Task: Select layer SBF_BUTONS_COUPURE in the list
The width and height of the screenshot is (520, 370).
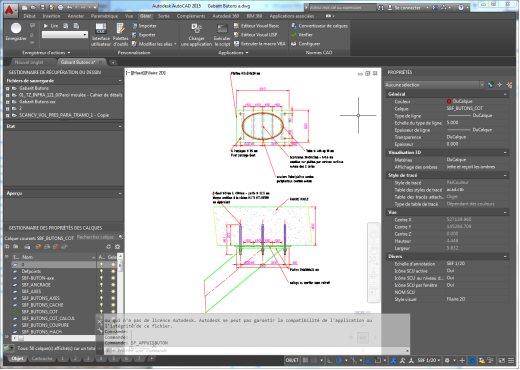Action: click(45, 325)
